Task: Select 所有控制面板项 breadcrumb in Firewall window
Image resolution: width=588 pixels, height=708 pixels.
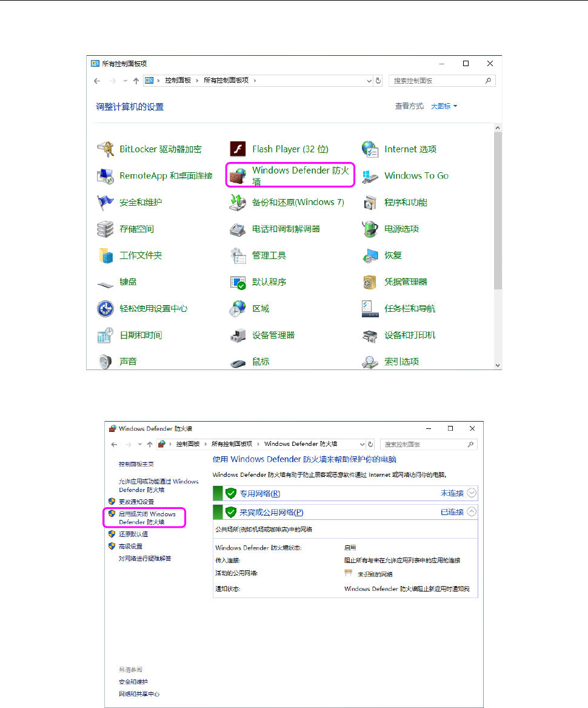Action: coord(232,444)
